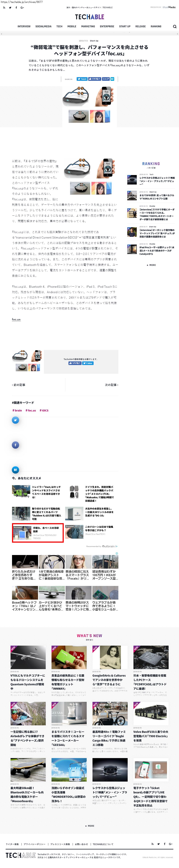Go to the TECH section

(x=59, y=27)
